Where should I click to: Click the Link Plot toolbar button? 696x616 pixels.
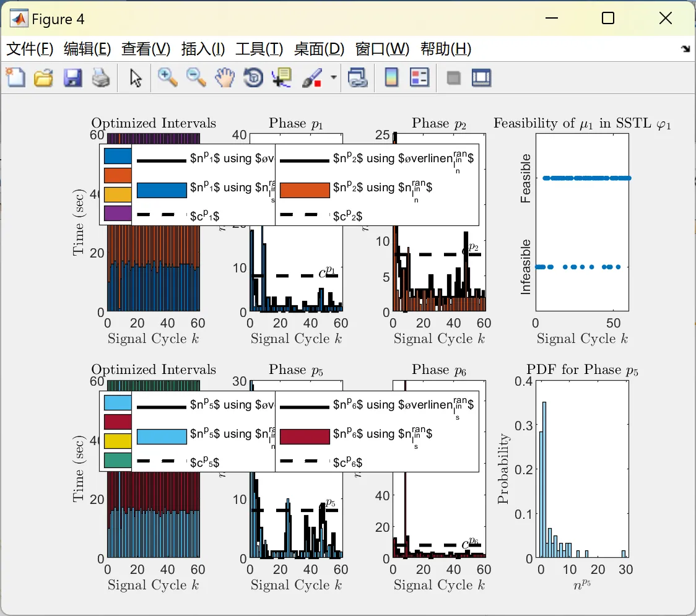tap(357, 77)
